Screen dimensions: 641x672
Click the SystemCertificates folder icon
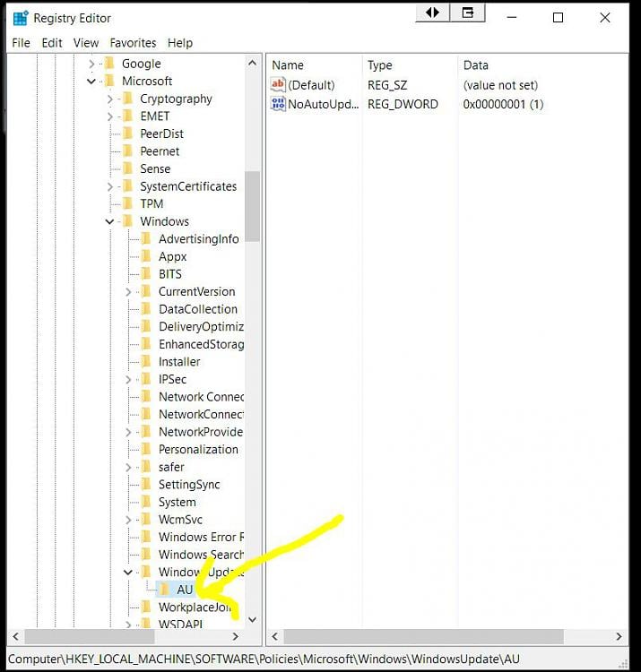click(x=128, y=186)
